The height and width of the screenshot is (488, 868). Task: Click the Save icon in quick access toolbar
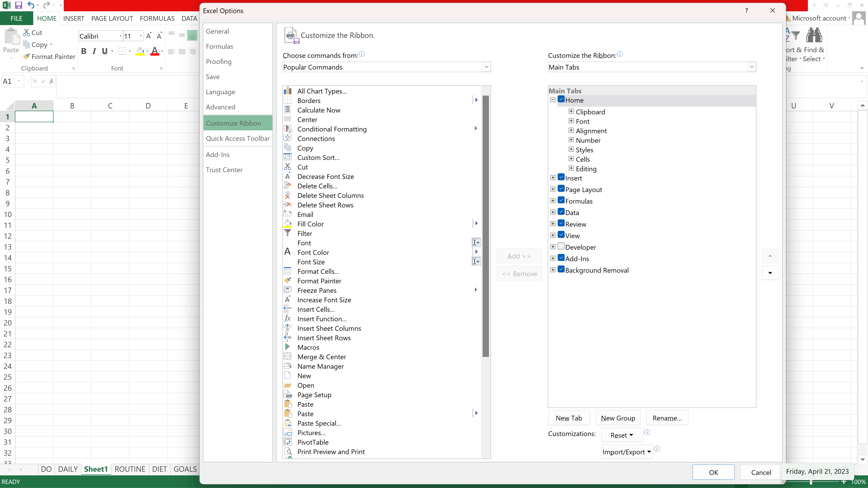pyautogui.click(x=19, y=5)
